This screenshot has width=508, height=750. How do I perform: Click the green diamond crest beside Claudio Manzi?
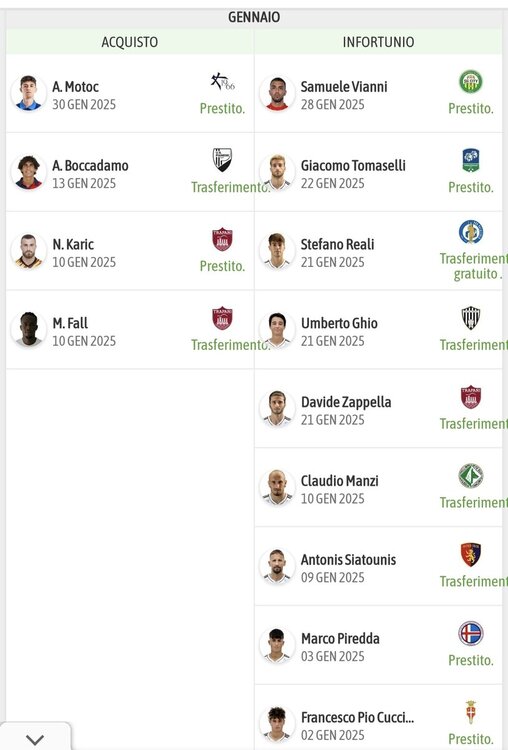click(x=471, y=476)
